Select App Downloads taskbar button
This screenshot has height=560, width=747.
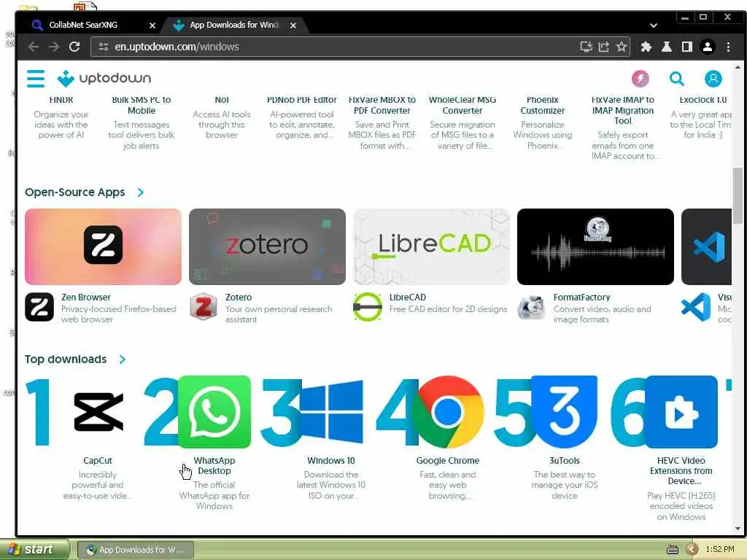[x=136, y=550]
